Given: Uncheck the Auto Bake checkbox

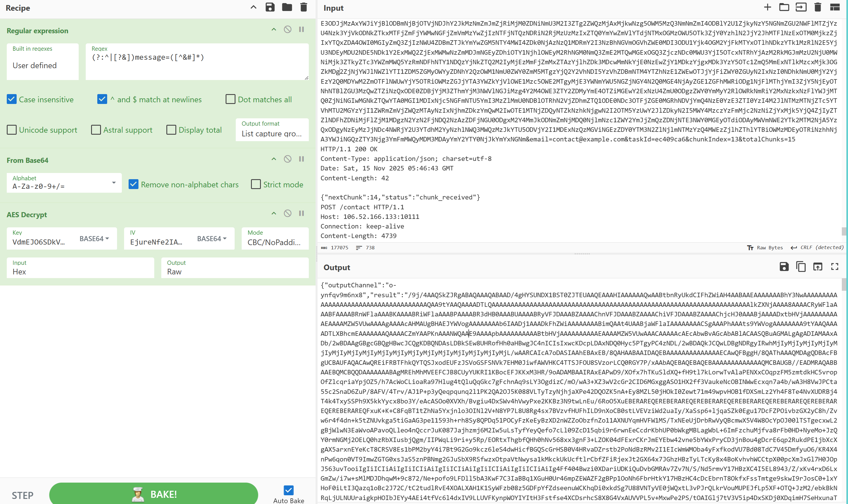Looking at the screenshot, I should coord(288,490).
